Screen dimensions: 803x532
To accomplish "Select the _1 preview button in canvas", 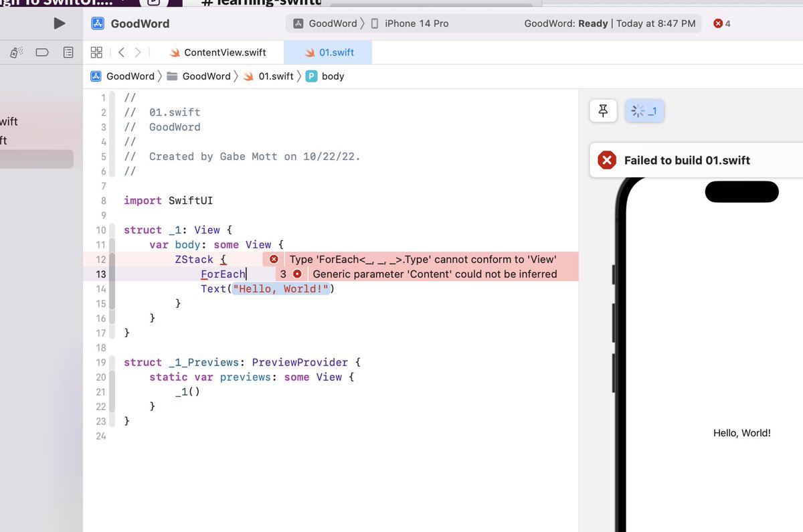I will point(644,111).
